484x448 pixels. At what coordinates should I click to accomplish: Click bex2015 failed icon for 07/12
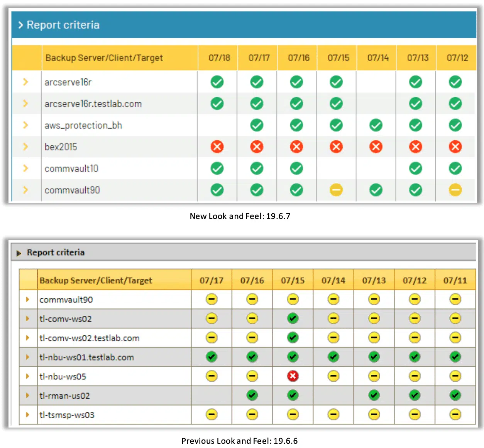[x=455, y=147]
